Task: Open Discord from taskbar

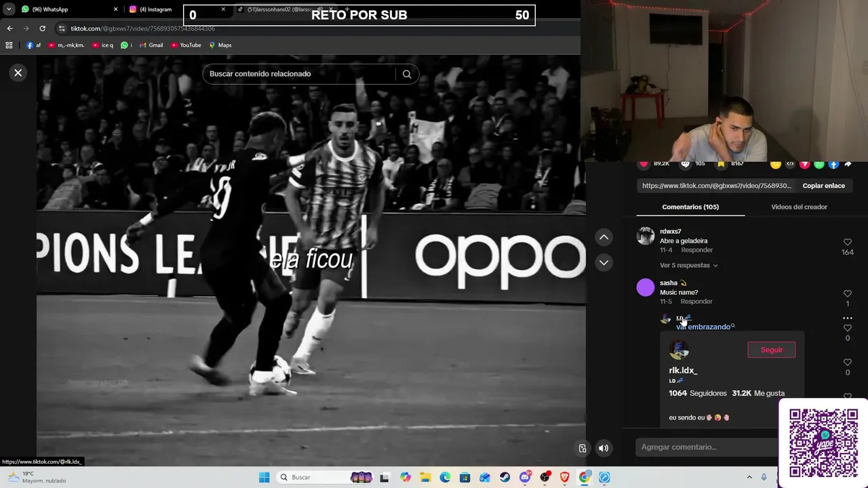Action: [x=525, y=477]
